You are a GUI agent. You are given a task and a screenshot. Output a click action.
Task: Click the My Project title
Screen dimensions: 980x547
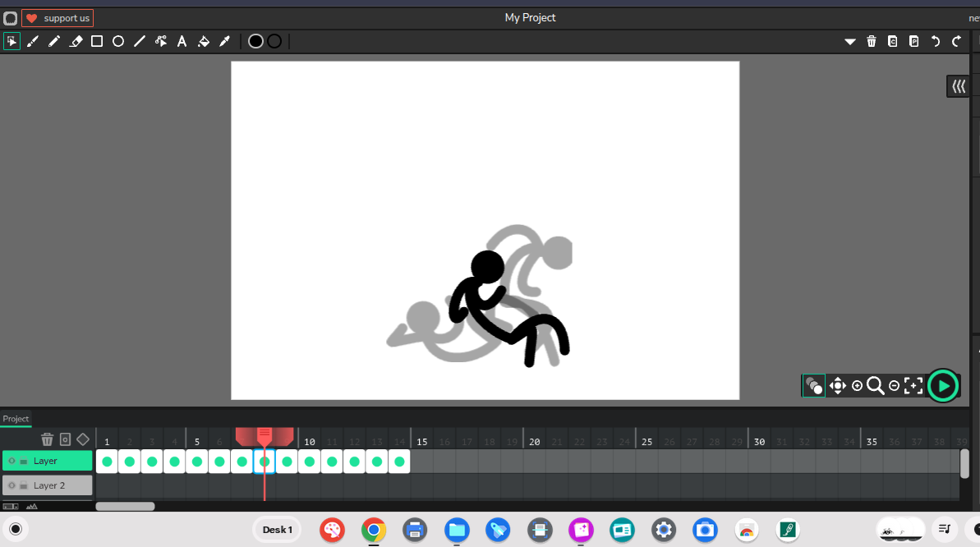(x=530, y=17)
